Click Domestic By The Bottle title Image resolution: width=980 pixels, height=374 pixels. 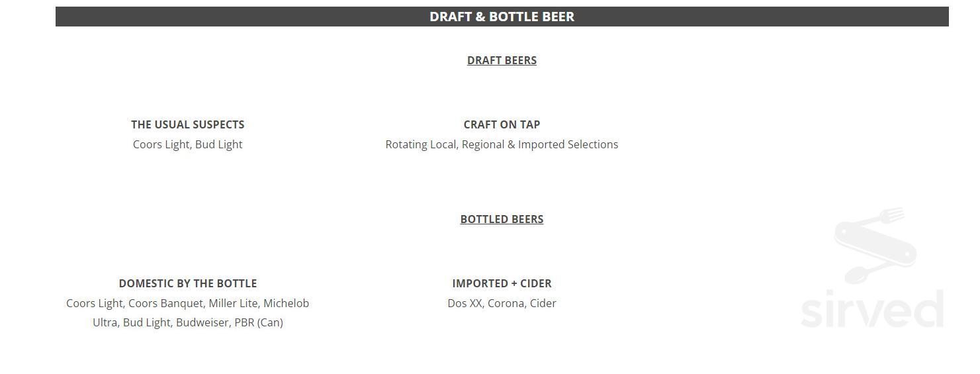pyautogui.click(x=187, y=283)
